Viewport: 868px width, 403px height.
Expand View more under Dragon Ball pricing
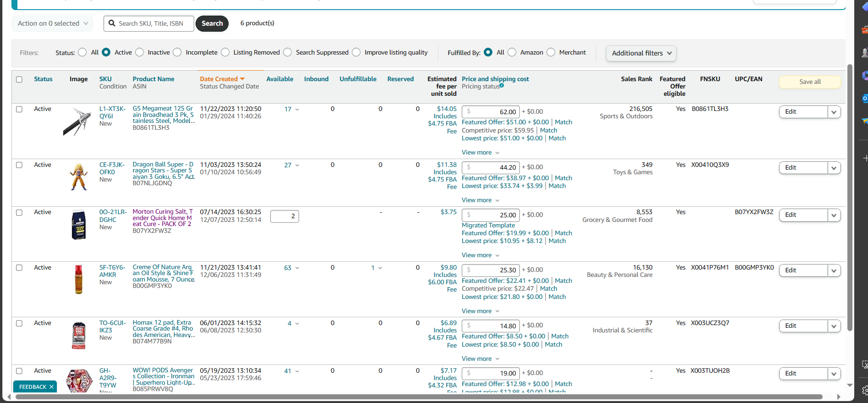[480, 200]
